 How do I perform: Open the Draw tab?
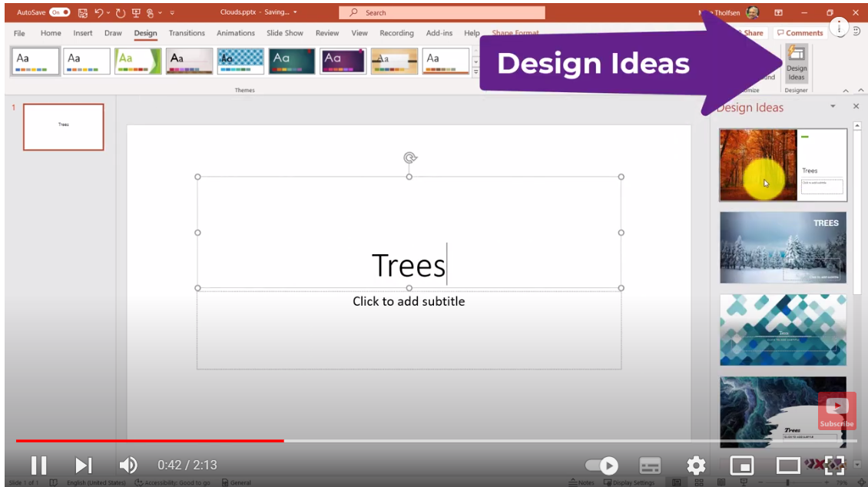[113, 33]
